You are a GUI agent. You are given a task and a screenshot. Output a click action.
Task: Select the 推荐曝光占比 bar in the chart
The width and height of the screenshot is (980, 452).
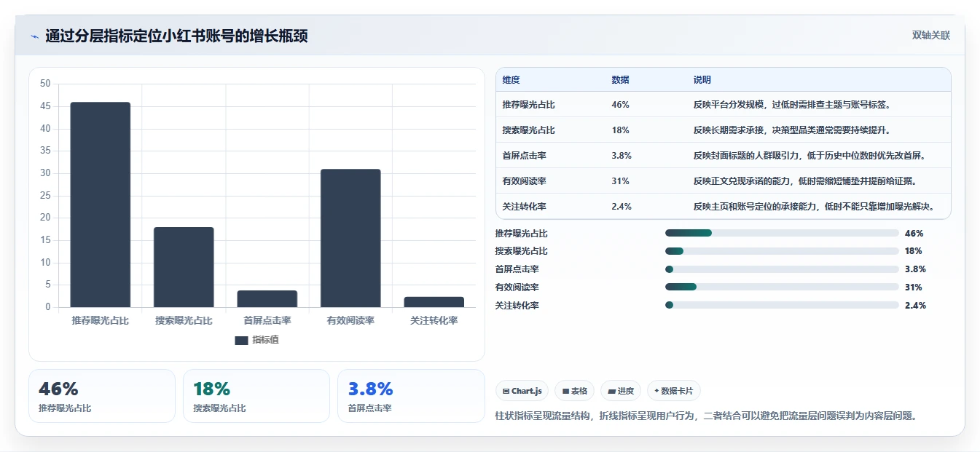pyautogui.click(x=101, y=205)
